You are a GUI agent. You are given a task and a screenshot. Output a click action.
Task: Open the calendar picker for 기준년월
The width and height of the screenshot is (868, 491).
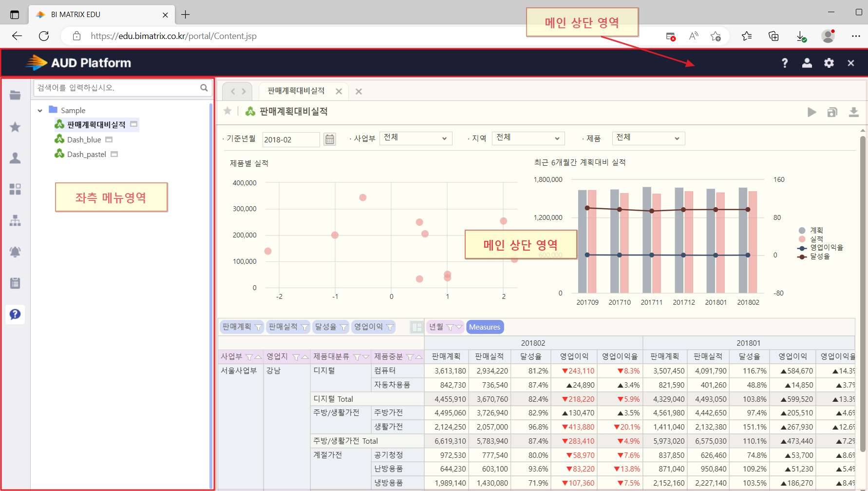(x=330, y=139)
